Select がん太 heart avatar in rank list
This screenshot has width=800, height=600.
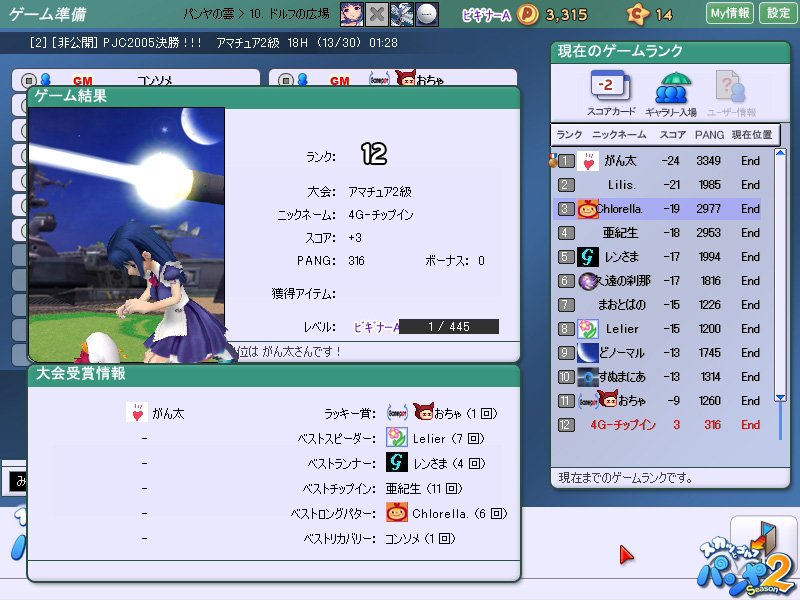(x=588, y=161)
